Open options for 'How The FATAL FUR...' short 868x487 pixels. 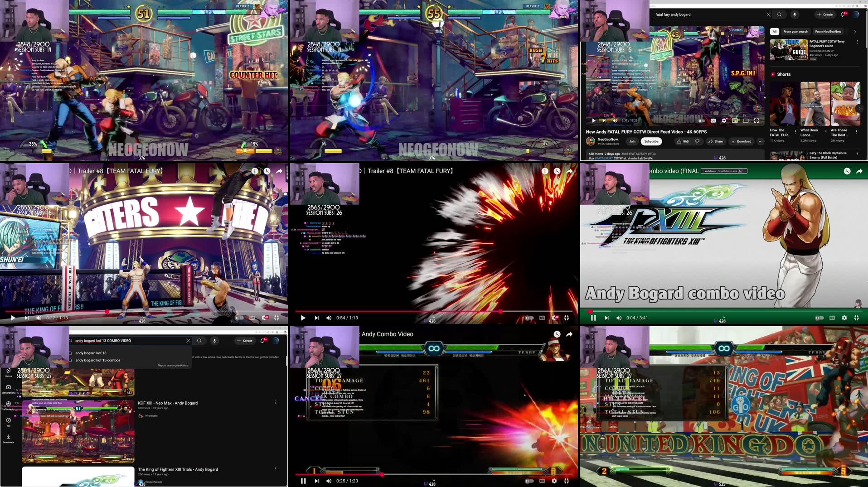(x=795, y=132)
